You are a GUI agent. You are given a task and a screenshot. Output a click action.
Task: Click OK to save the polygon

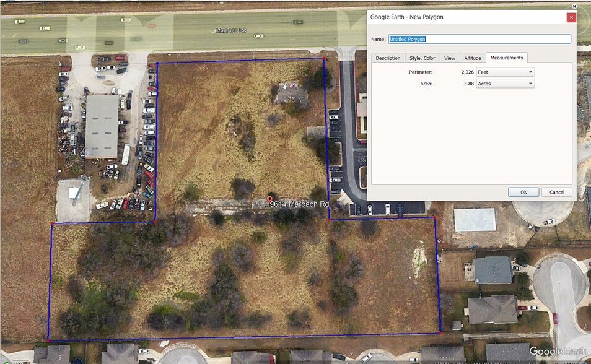point(523,192)
